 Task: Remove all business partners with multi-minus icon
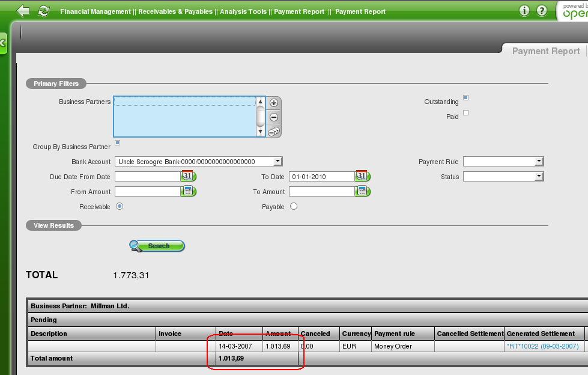coord(274,132)
